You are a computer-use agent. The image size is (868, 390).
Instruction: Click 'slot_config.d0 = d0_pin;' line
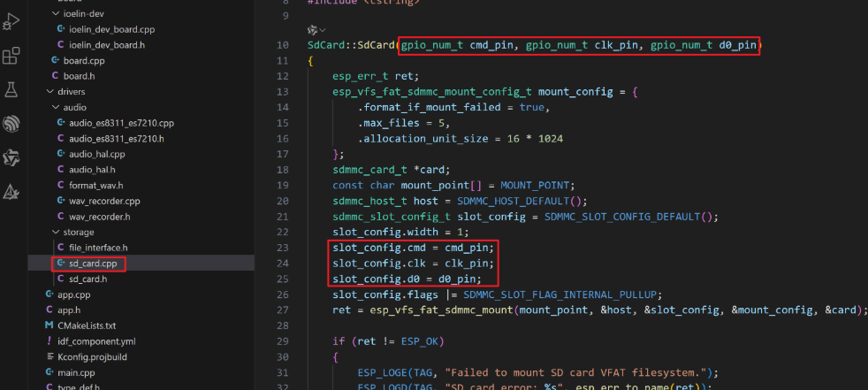click(x=407, y=279)
